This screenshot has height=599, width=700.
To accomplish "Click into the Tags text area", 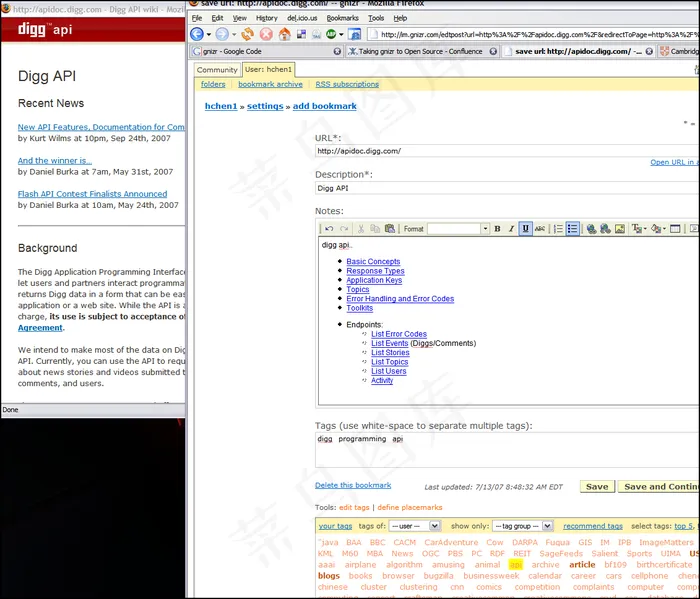I will click(507, 449).
